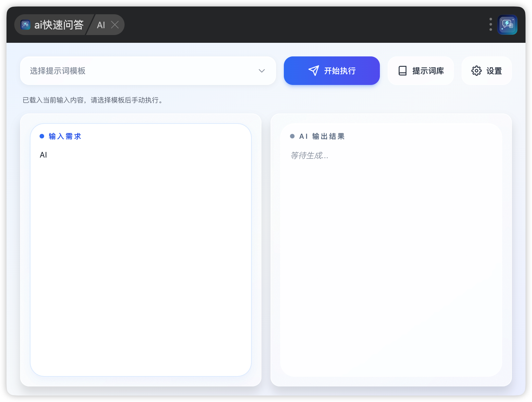Click the 等待生成... output placeholder
This screenshot has width=532, height=402.
pos(309,156)
